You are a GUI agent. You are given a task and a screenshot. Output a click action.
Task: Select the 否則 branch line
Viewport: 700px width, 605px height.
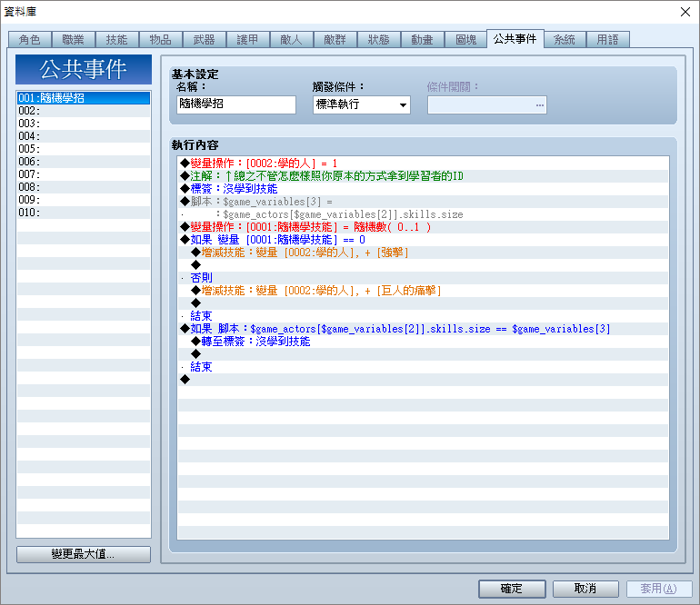(424, 278)
